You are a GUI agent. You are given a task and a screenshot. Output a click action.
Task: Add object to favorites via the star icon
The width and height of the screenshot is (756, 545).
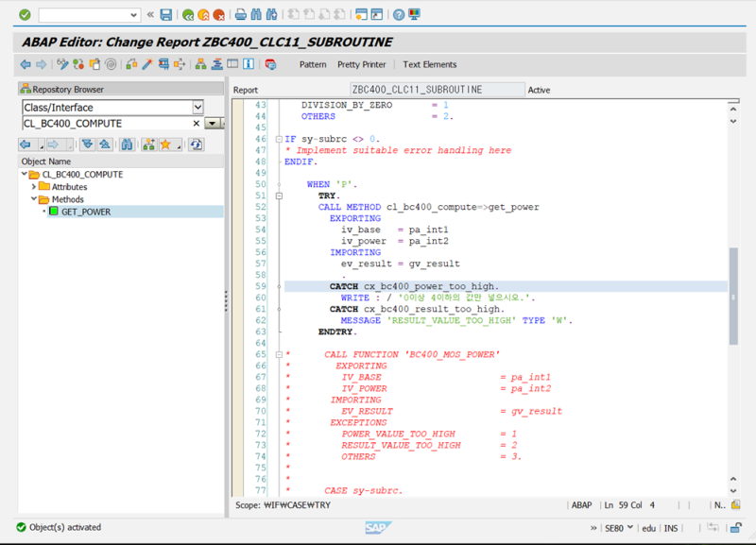coord(166,144)
